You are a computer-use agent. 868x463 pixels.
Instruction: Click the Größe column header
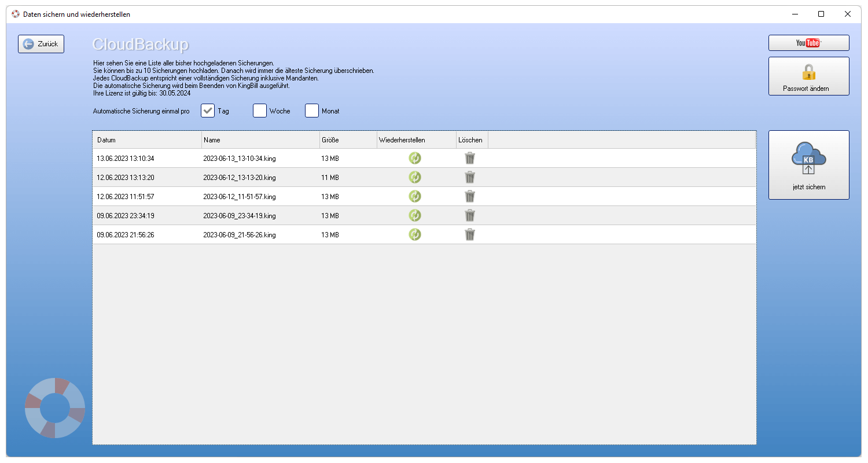[x=347, y=139]
